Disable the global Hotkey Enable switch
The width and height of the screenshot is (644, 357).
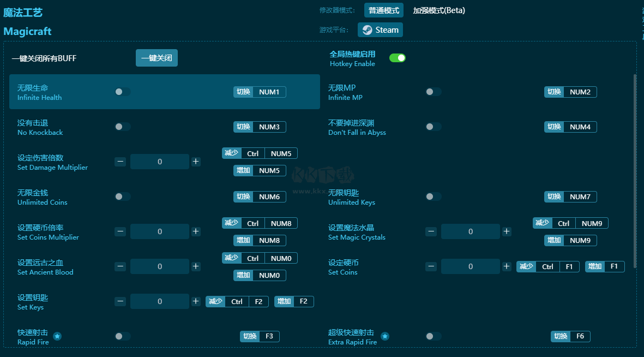[x=397, y=58]
